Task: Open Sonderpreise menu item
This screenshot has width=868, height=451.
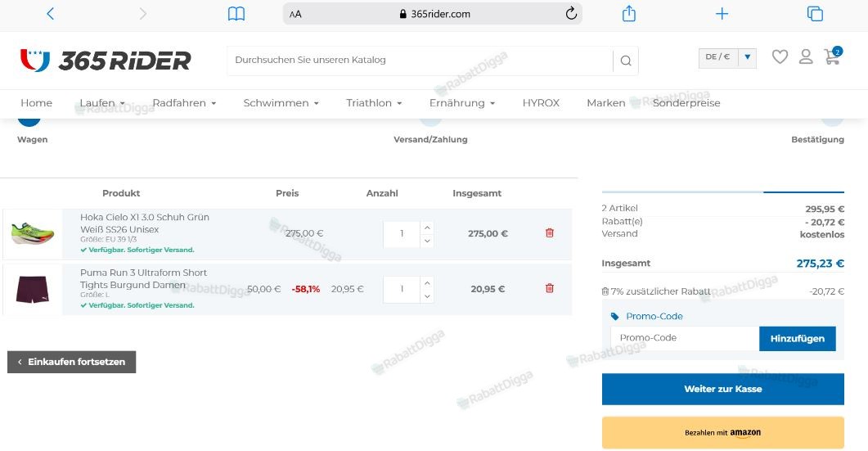Action: (686, 103)
